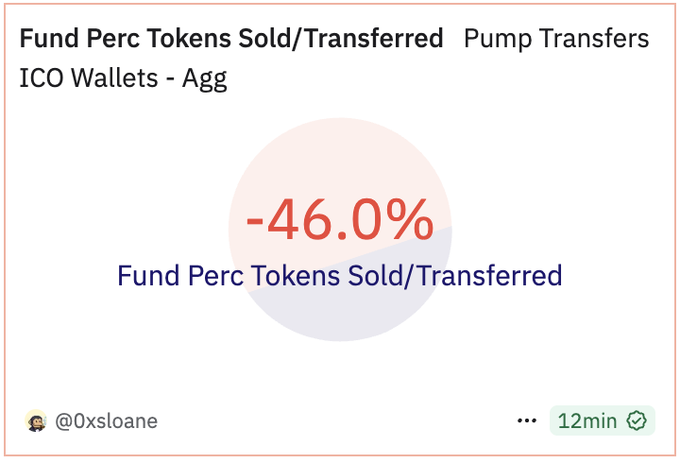Viewport: 680px width, 463px height.
Task: Click the minus sign of the counter value
Action: click(255, 220)
